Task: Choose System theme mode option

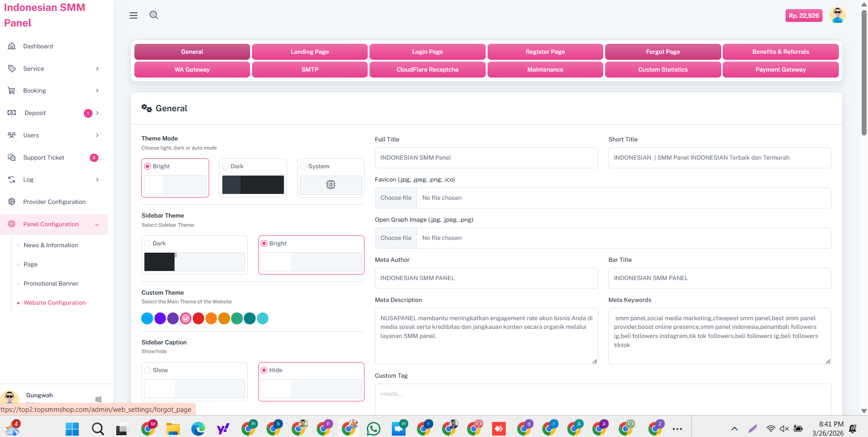Action: pos(303,166)
